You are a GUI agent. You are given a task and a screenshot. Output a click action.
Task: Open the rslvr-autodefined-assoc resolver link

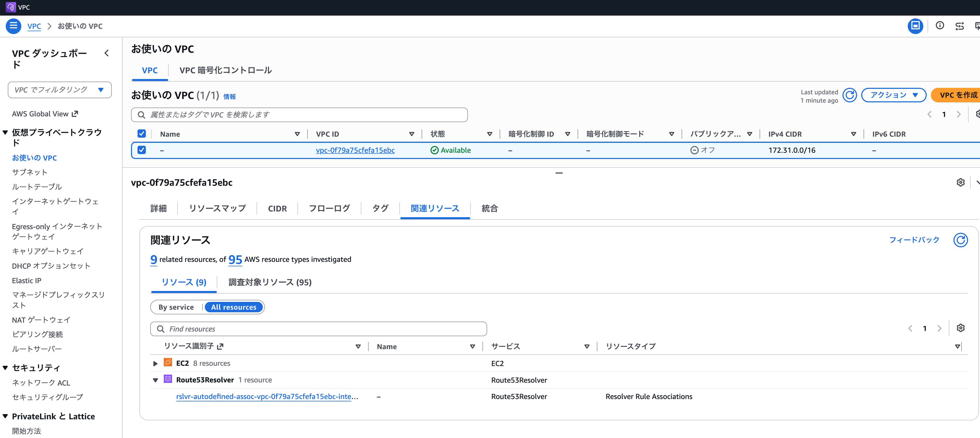click(x=267, y=396)
